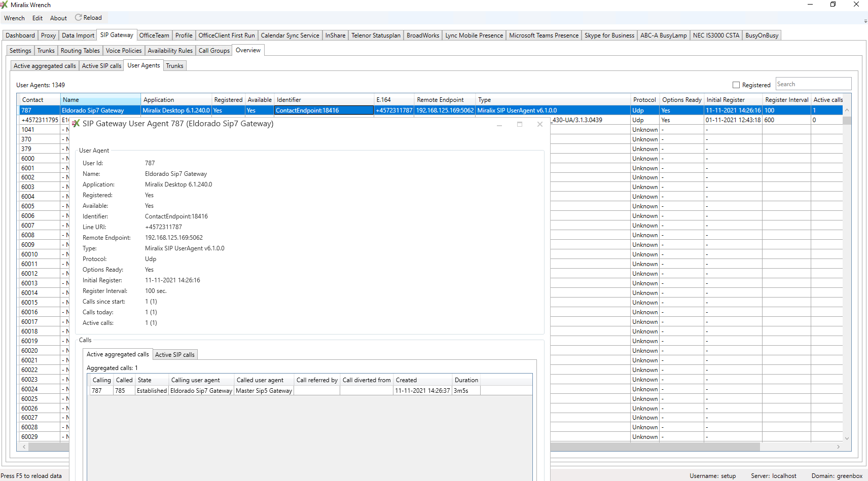Select the InShare tab
The width and height of the screenshot is (868, 481).
(x=335, y=35)
